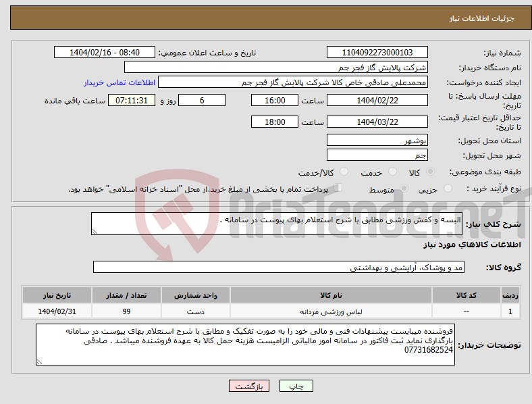Click the quantity cell 99
Viewport: 532px width, 404px height.
(x=126, y=311)
